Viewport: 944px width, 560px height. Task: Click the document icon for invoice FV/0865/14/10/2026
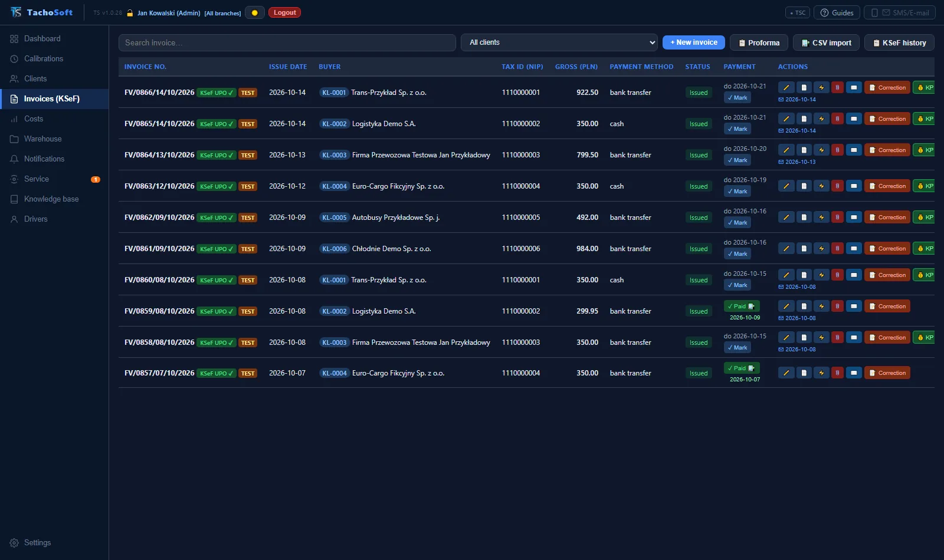804,119
